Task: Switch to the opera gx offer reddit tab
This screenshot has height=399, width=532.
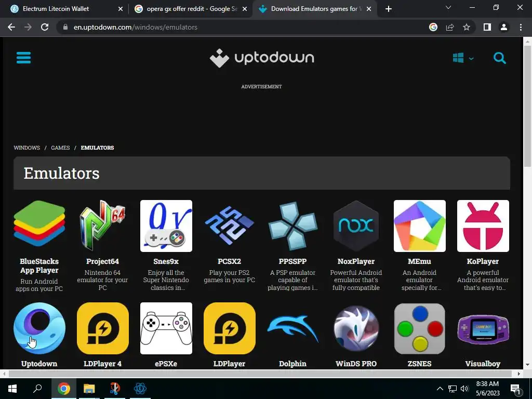Action: [x=192, y=9]
